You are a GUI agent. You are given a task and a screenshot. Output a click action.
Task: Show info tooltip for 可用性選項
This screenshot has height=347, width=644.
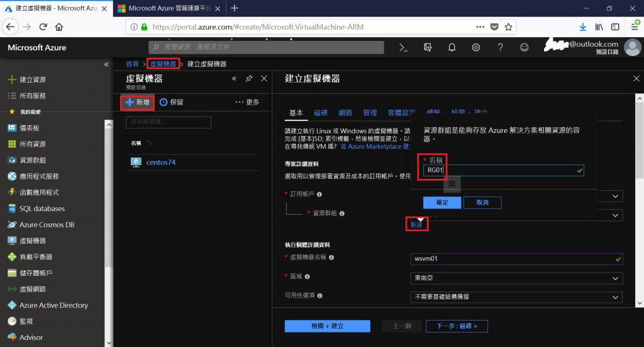[320, 295]
